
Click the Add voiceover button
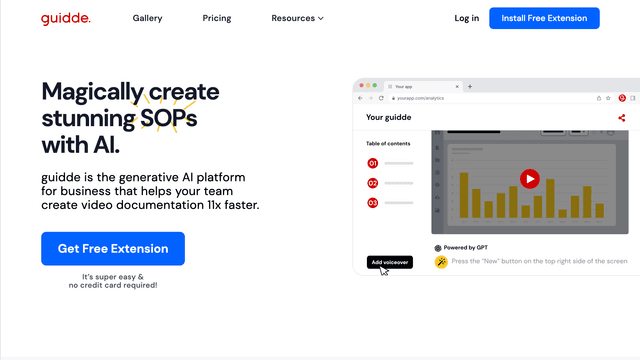coord(390,262)
